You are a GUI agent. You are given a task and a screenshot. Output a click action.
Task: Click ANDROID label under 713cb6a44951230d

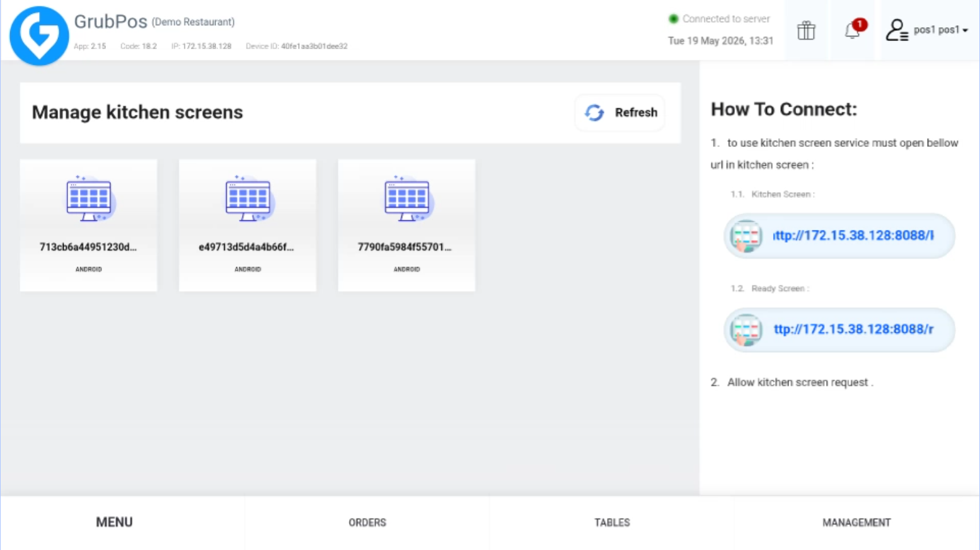89,269
